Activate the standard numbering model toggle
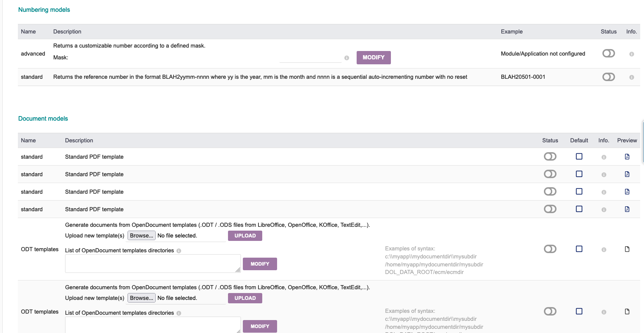The height and width of the screenshot is (333, 644). tap(609, 77)
